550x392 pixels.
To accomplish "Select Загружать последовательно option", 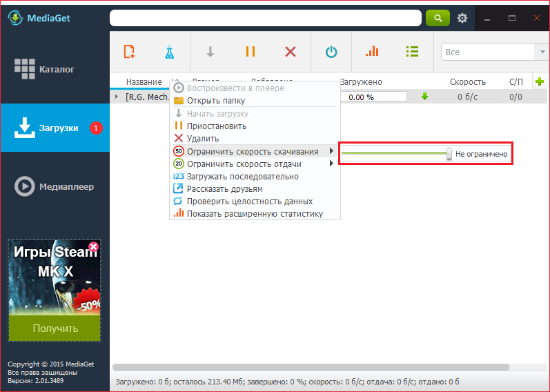I will [x=255, y=177].
